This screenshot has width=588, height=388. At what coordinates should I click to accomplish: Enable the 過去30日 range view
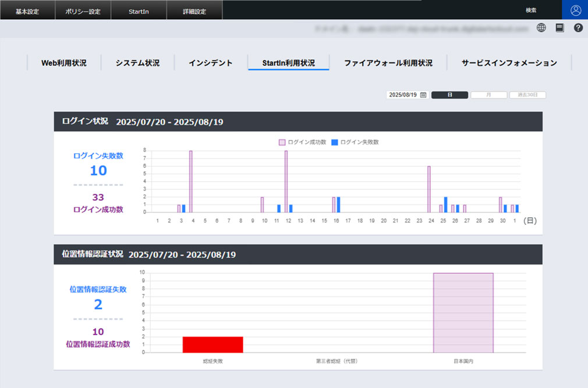pyautogui.click(x=527, y=94)
